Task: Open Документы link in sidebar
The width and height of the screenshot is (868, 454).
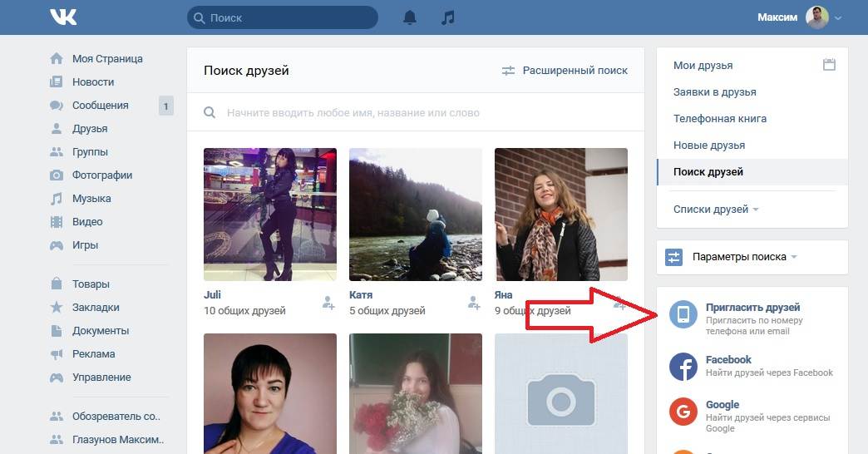Action: (101, 331)
